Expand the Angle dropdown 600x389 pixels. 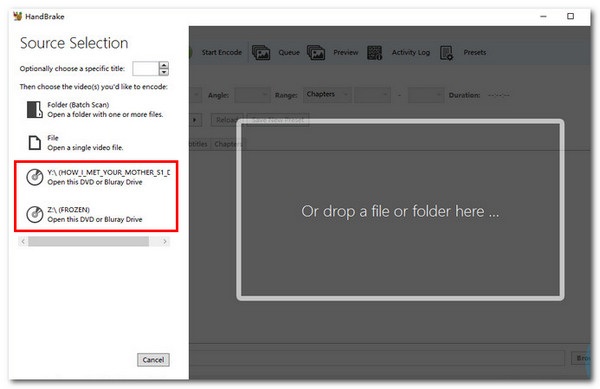coord(253,95)
